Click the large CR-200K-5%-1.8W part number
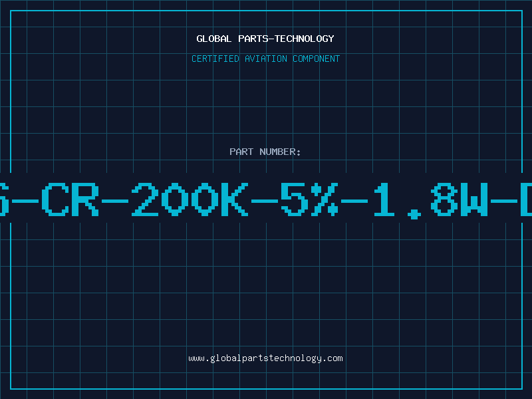 (x=266, y=199)
